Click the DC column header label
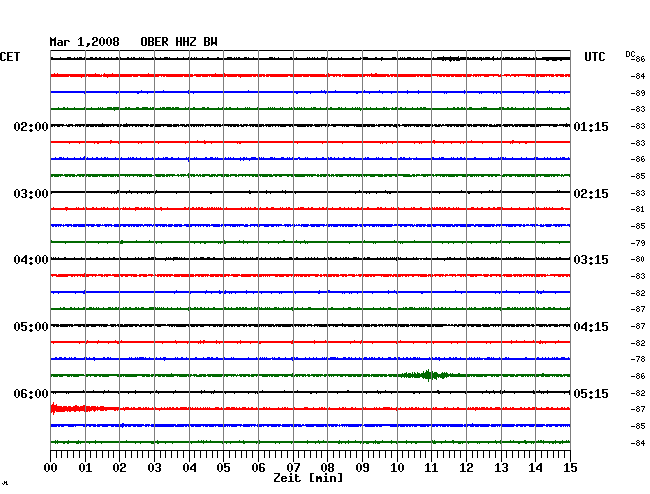The width and height of the screenshot is (650, 494). point(630,54)
